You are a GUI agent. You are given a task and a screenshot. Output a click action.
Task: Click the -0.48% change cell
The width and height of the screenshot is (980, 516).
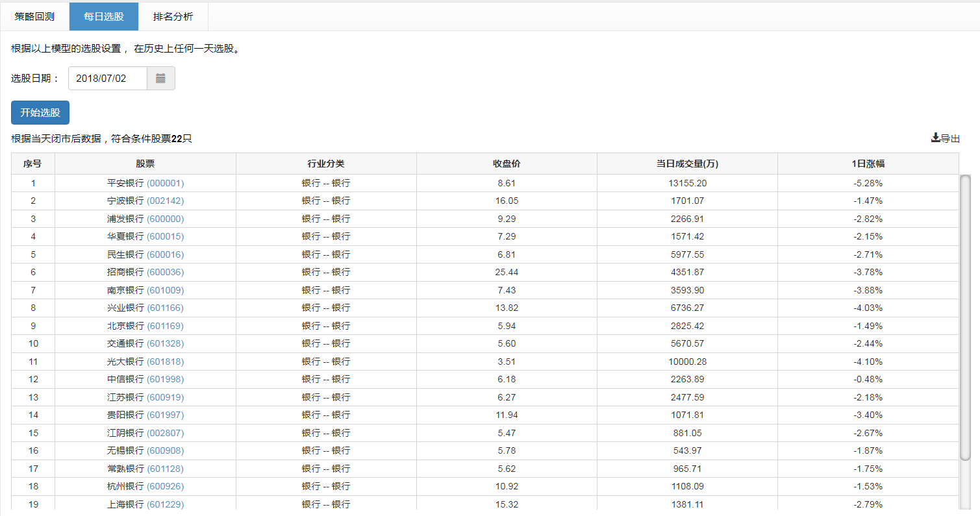[x=868, y=380]
